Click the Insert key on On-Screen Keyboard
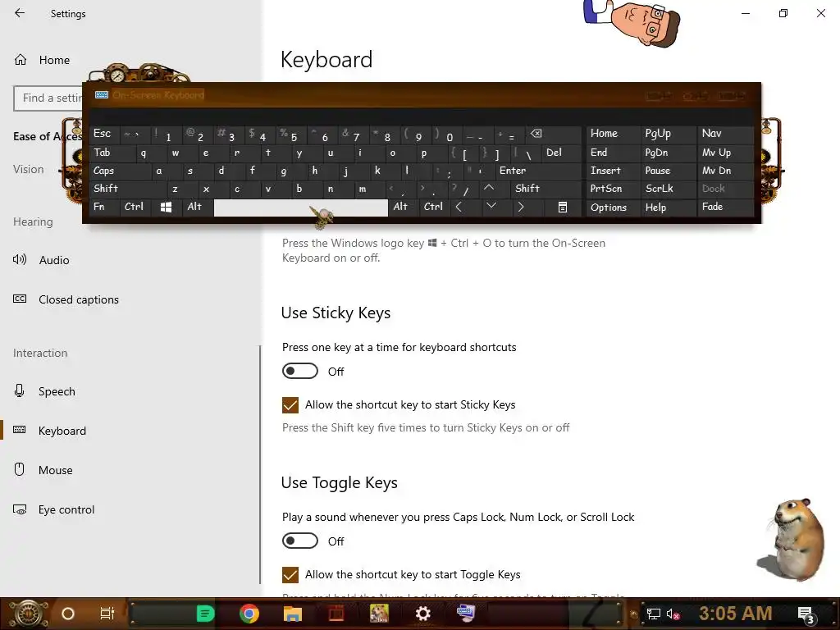The image size is (840, 630). point(614,171)
